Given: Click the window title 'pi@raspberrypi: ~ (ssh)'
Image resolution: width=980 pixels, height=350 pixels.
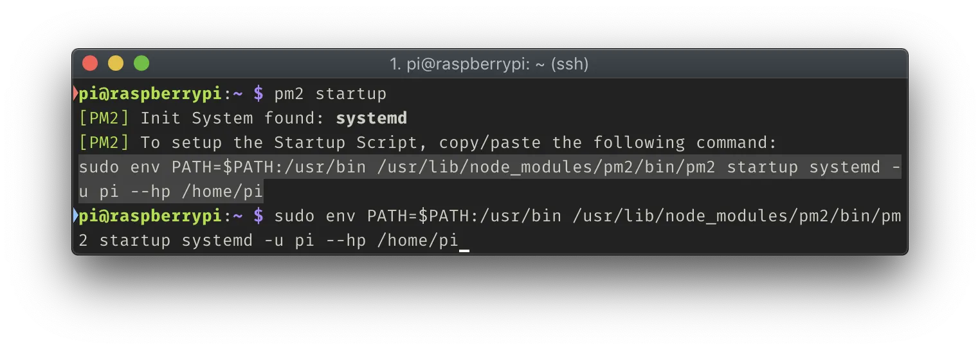Looking at the screenshot, I should point(489,64).
